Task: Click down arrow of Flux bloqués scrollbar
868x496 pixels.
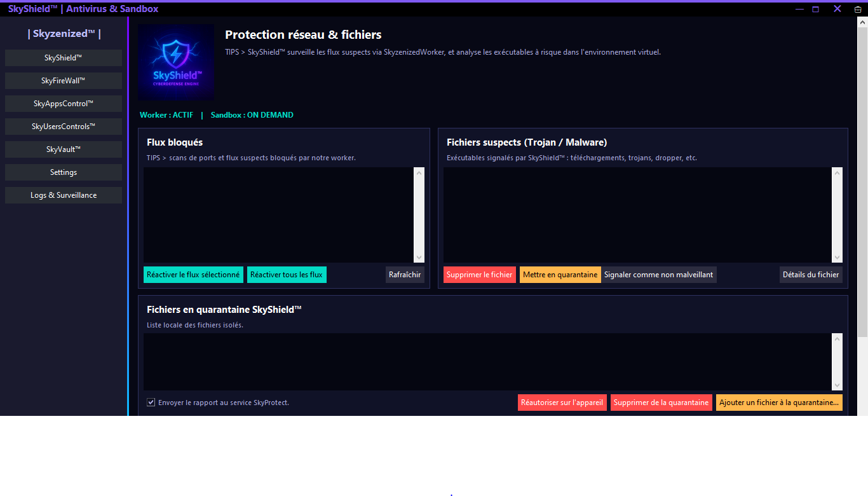Action: tap(419, 258)
